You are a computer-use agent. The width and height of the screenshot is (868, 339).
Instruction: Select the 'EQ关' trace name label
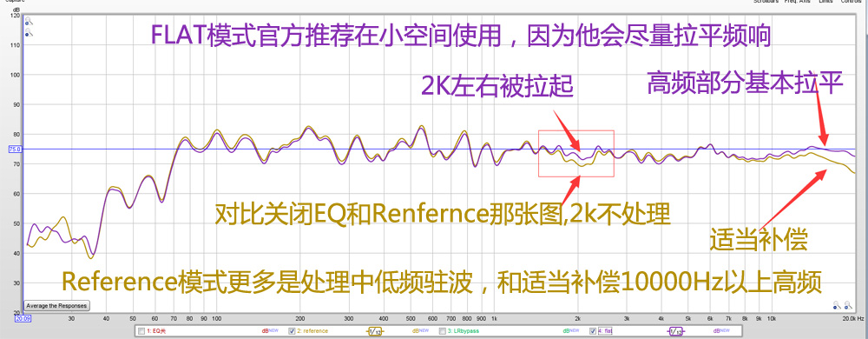click(156, 331)
